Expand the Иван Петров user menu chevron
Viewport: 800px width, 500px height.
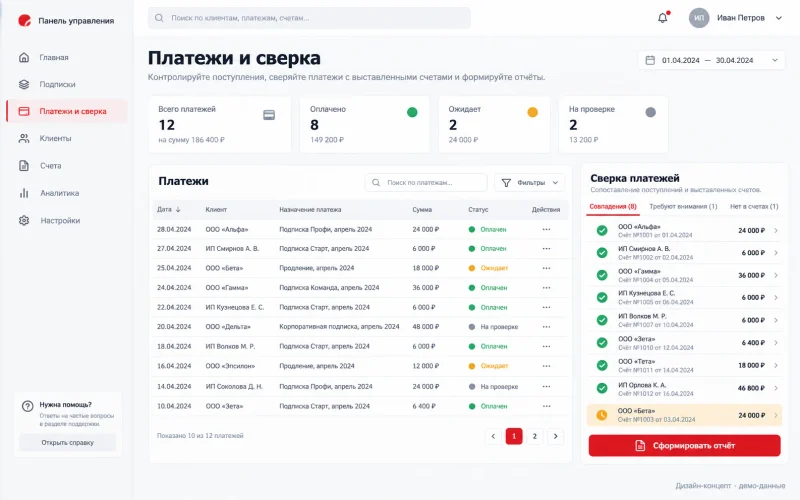pyautogui.click(x=779, y=18)
